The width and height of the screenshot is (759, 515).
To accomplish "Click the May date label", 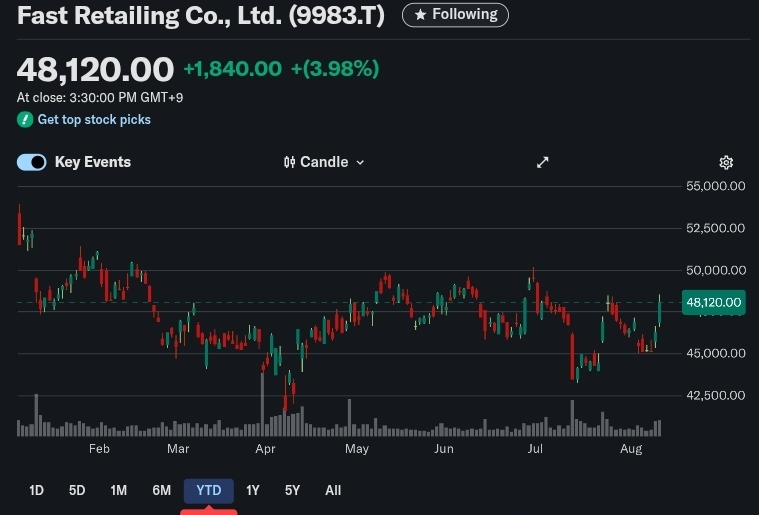I will 357,449.
